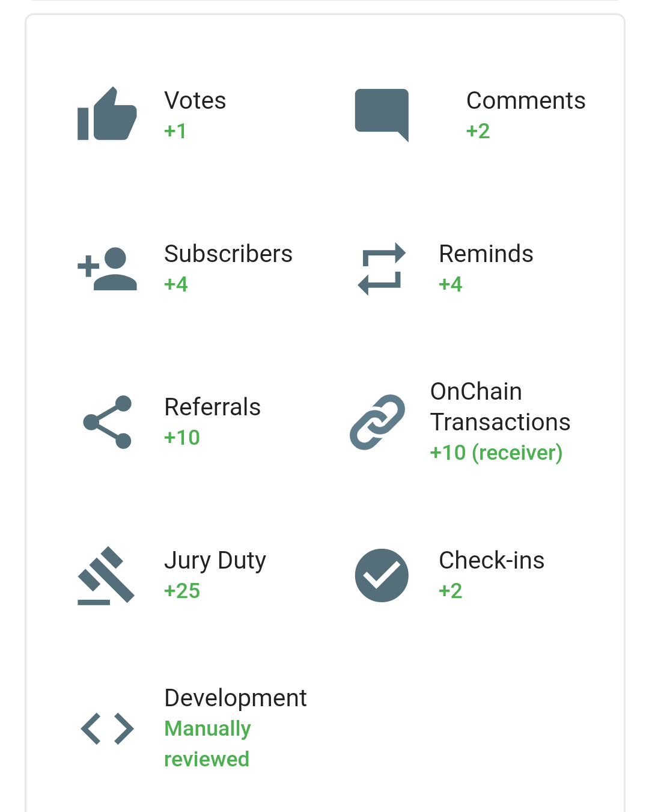Click the thumbs-up Votes icon
Screen dimensions: 649x812
107,114
